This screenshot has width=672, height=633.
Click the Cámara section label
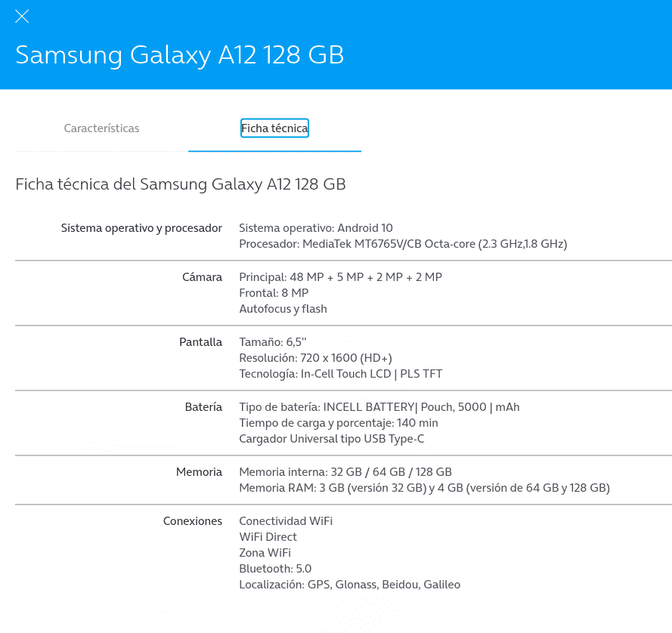tap(202, 277)
